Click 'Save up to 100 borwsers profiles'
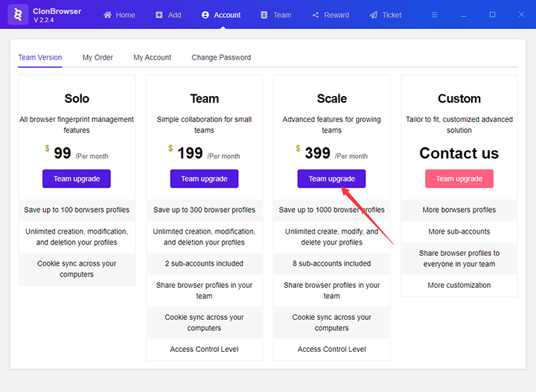This screenshot has height=392, width=536. tap(77, 210)
